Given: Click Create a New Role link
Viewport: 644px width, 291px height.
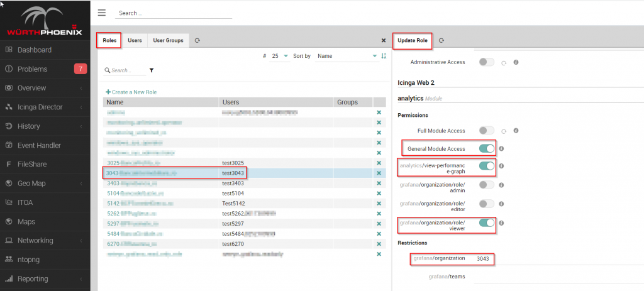Looking at the screenshot, I should tap(131, 92).
